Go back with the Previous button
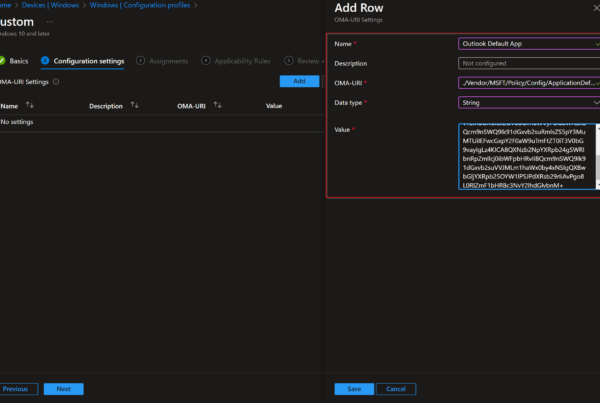The image size is (600, 403). click(18, 389)
